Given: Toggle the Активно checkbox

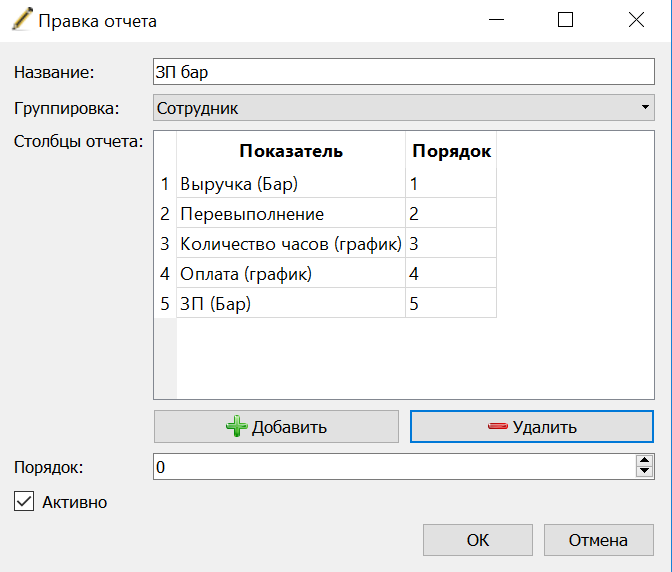Looking at the screenshot, I should (24, 501).
